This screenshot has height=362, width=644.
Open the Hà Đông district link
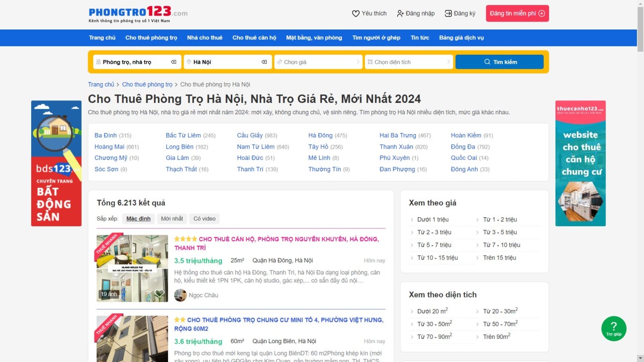coord(320,136)
